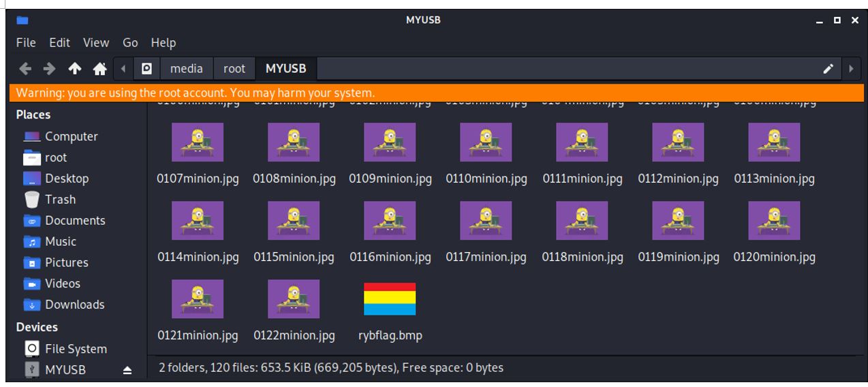
Task: Select the MYUSB path segment
Action: point(286,69)
